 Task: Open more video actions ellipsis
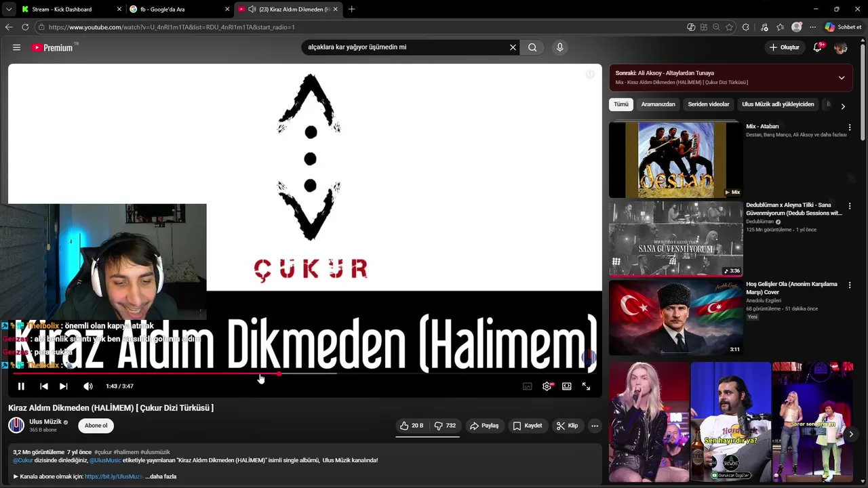pyautogui.click(x=595, y=426)
